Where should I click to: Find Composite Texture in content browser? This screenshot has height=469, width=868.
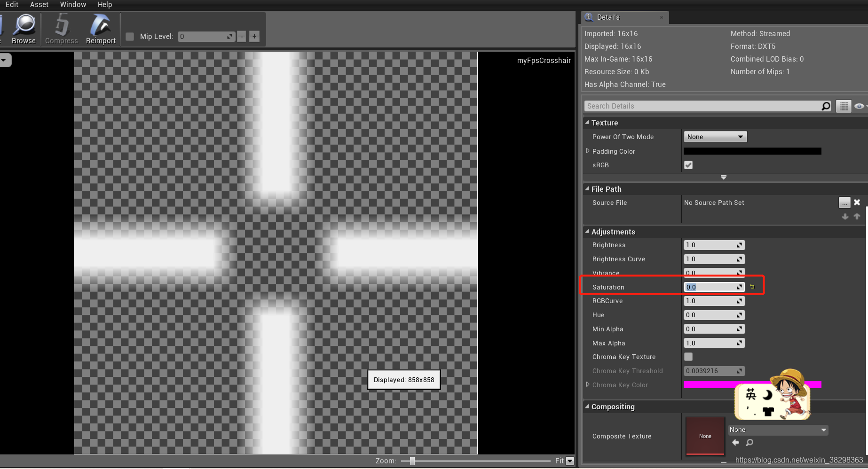coord(750,442)
